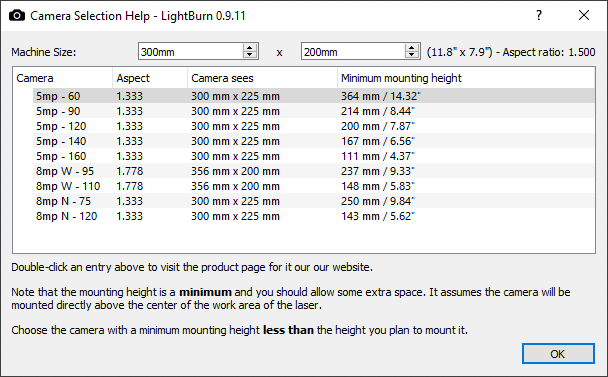Select the 5mp - 160 camera row
The width and height of the screenshot is (608, 377).
pyautogui.click(x=314, y=156)
